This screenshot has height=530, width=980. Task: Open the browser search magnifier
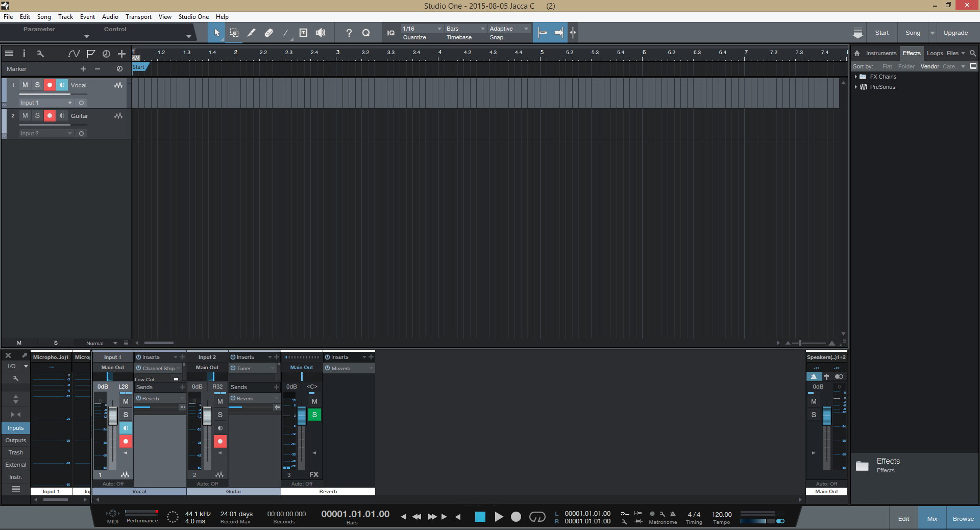[973, 53]
